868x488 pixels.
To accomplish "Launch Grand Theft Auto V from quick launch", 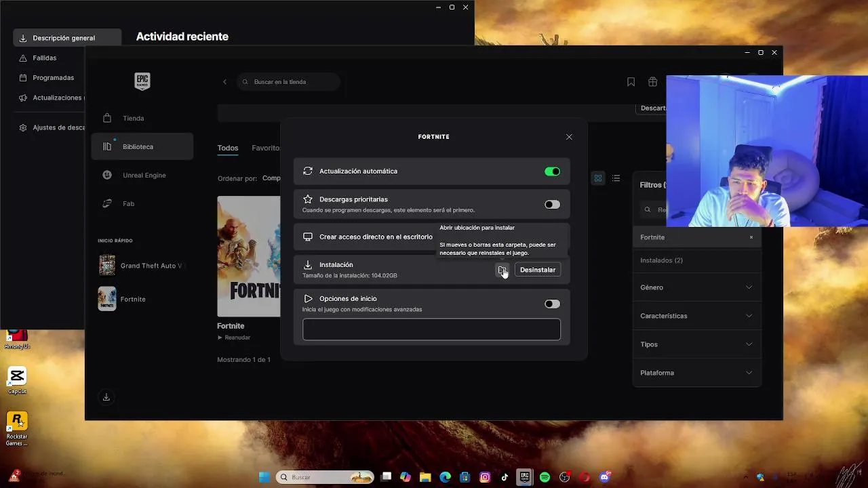I will point(141,266).
